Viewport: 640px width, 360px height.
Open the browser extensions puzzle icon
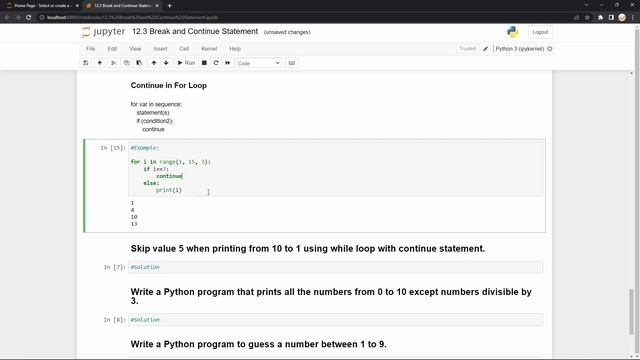tap(600, 18)
